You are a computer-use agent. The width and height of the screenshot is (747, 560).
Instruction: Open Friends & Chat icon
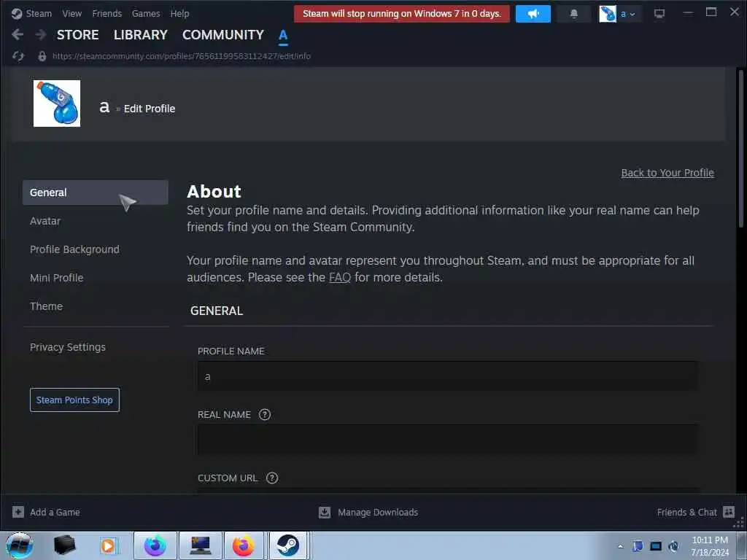point(729,512)
